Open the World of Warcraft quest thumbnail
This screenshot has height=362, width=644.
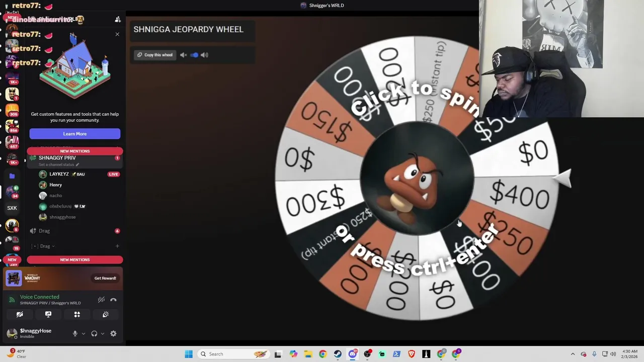pos(14,278)
